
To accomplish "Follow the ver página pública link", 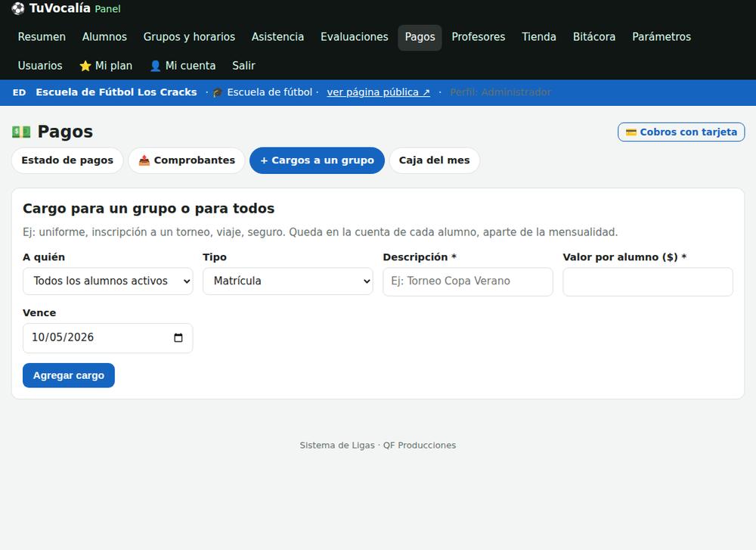I will coord(379,92).
